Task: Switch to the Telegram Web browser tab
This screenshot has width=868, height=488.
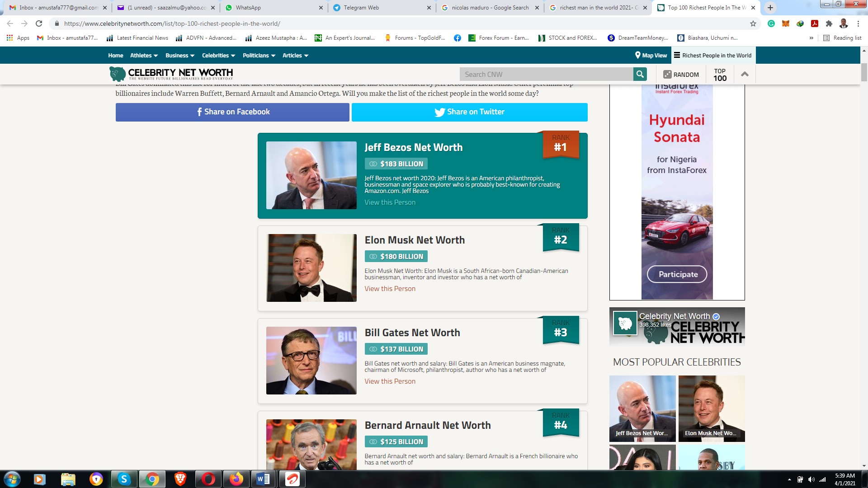Action: tap(382, 8)
